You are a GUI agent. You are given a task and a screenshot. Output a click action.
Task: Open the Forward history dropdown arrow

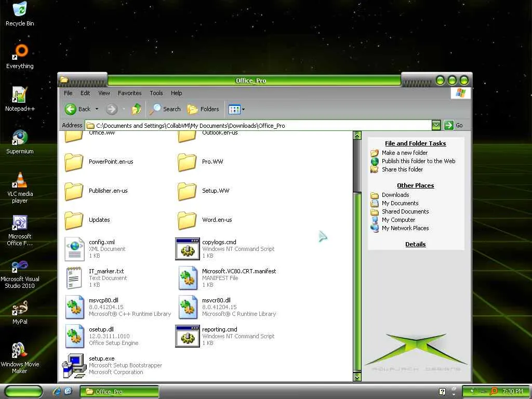124,109
